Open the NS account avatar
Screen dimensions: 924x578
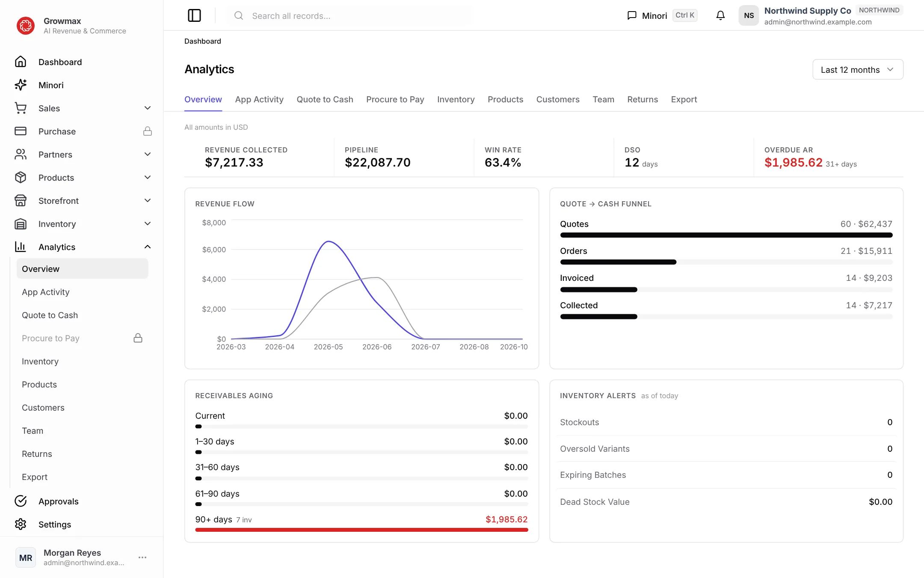[749, 15]
